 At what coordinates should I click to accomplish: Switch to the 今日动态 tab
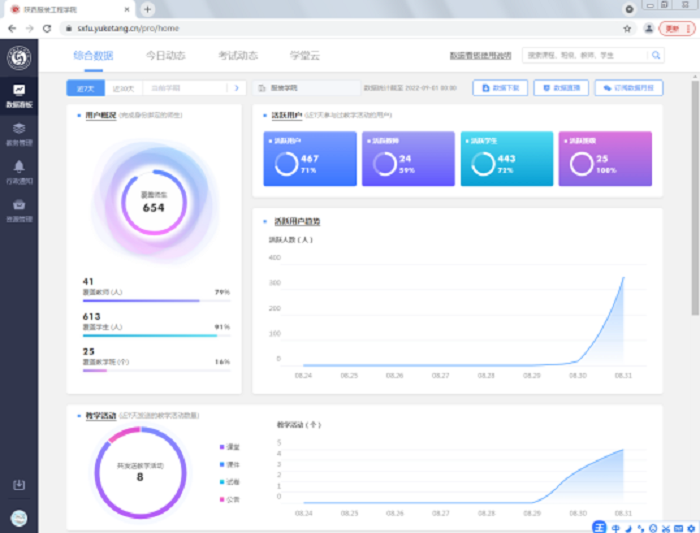pyautogui.click(x=166, y=56)
